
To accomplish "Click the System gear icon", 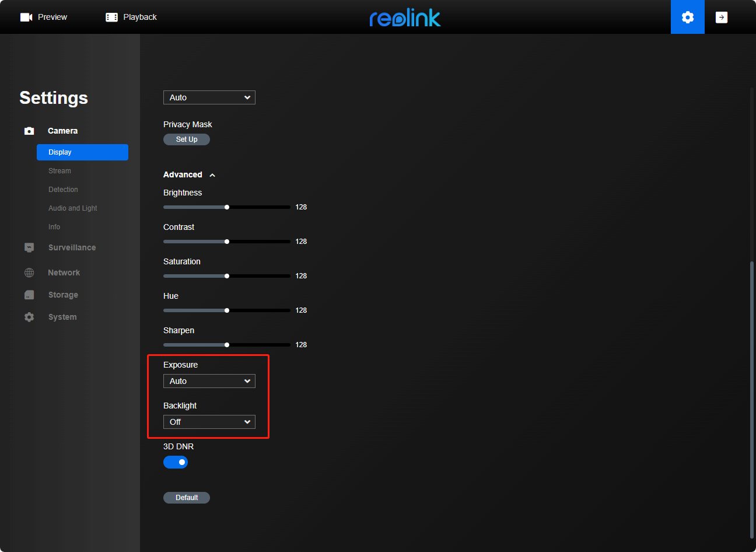I will click(x=29, y=317).
